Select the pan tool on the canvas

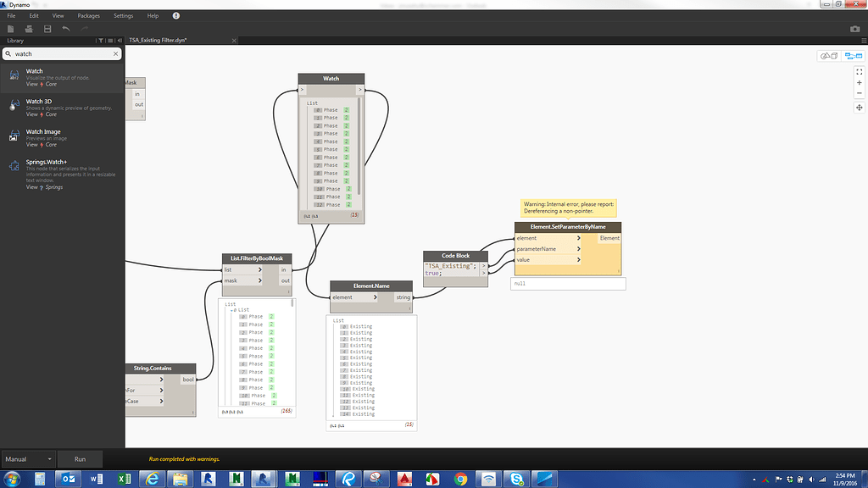click(859, 108)
